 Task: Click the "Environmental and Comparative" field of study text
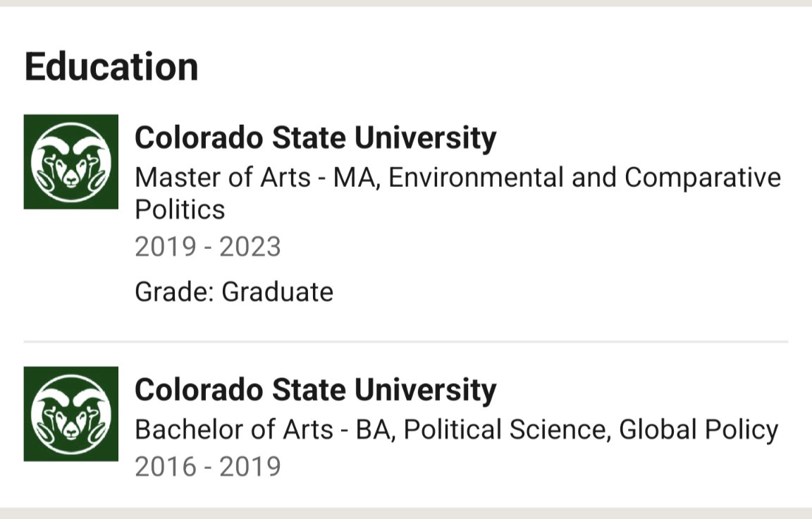click(584, 177)
